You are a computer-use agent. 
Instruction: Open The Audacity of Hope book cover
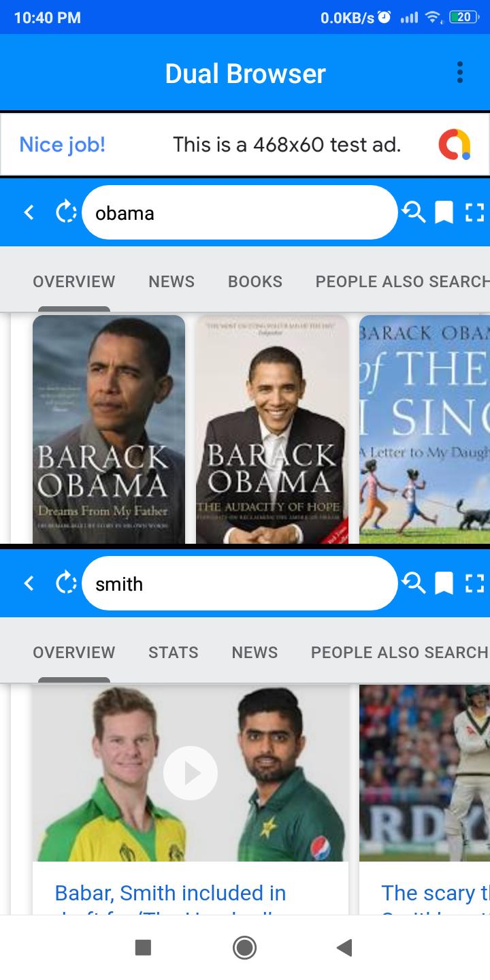[272, 429]
